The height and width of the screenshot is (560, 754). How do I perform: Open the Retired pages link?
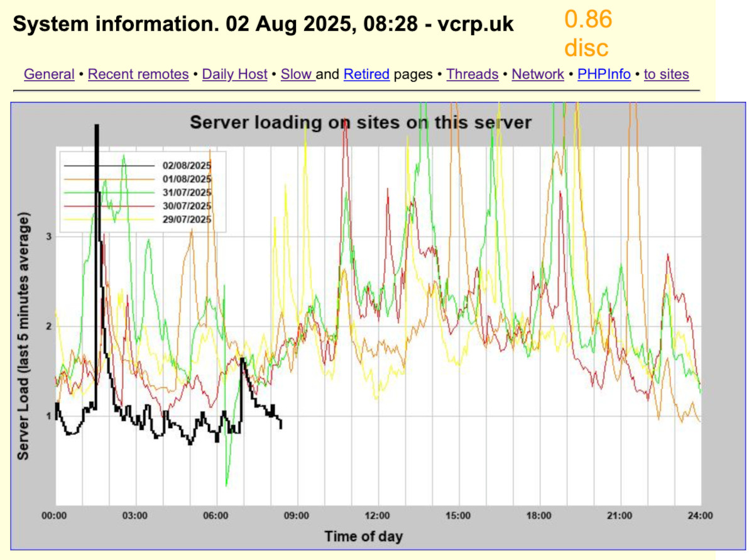366,74
